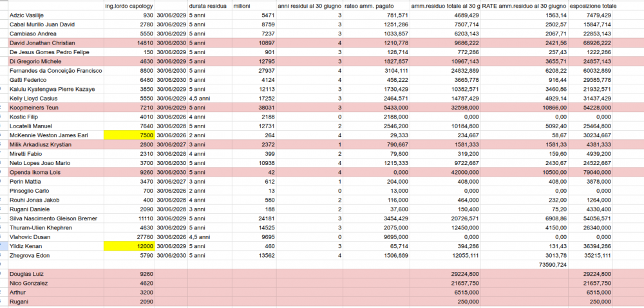Click the Pinsoglio Carlo cell
This screenshot has width=644, height=308.
click(x=56, y=191)
